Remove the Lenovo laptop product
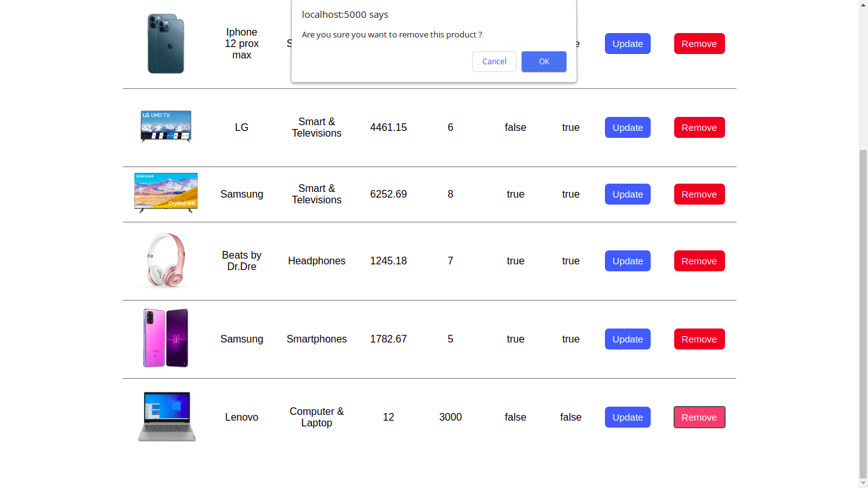The height and width of the screenshot is (488, 868). click(699, 417)
